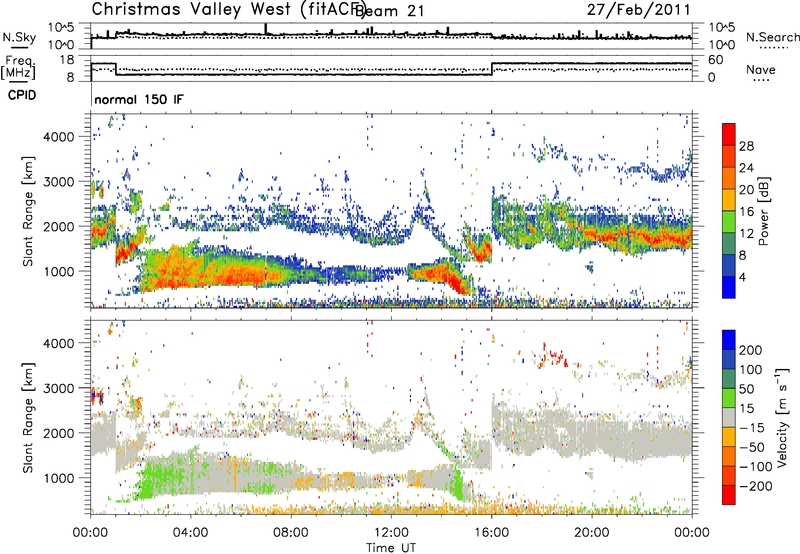Click the "Slant Range [km]" label of power panel
800x554 pixels.
coord(28,211)
